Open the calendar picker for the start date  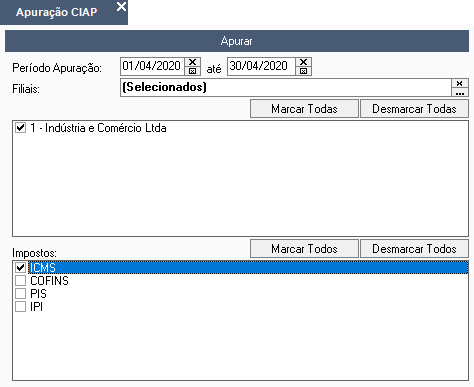(192, 71)
